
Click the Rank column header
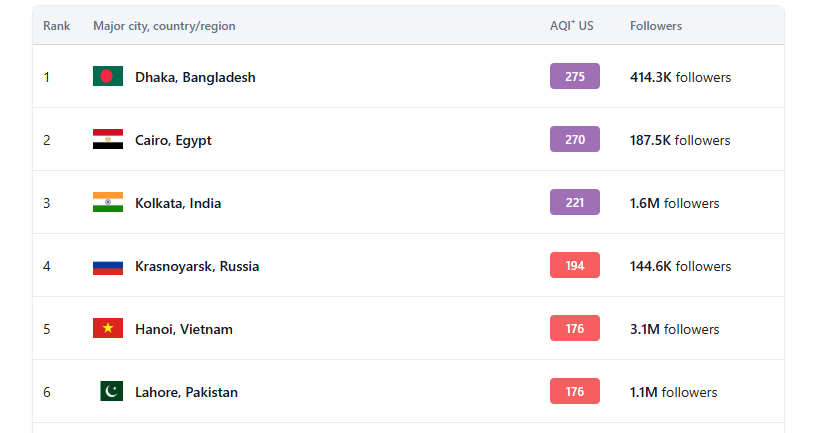[x=56, y=26]
